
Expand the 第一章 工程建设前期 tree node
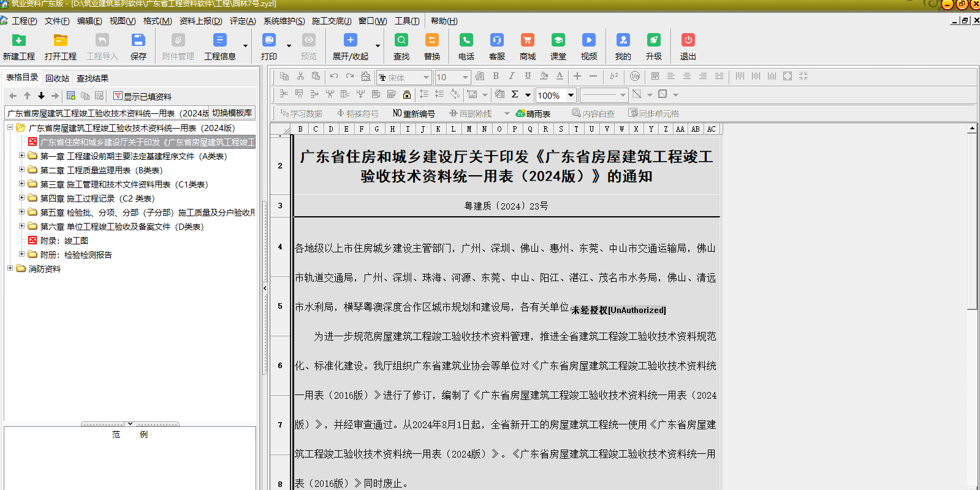coord(22,156)
